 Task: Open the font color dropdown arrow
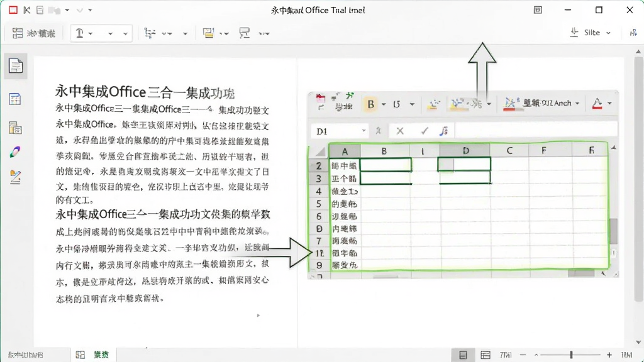[x=609, y=104]
